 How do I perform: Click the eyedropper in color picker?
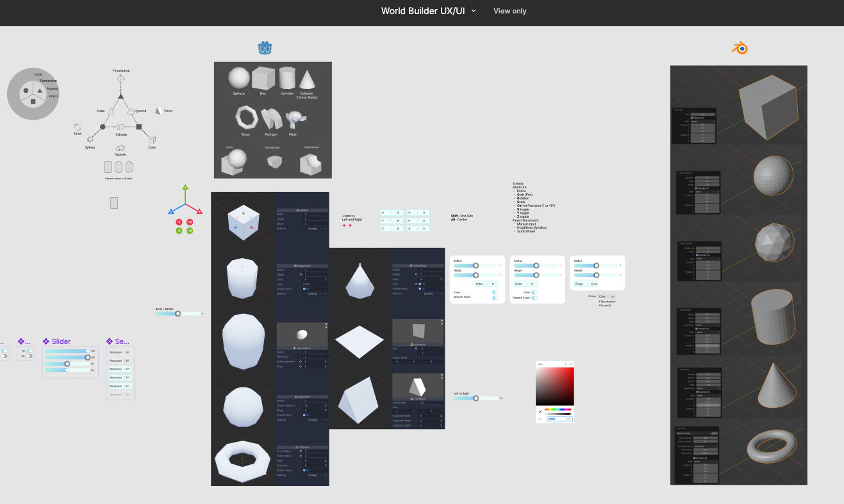click(540, 411)
